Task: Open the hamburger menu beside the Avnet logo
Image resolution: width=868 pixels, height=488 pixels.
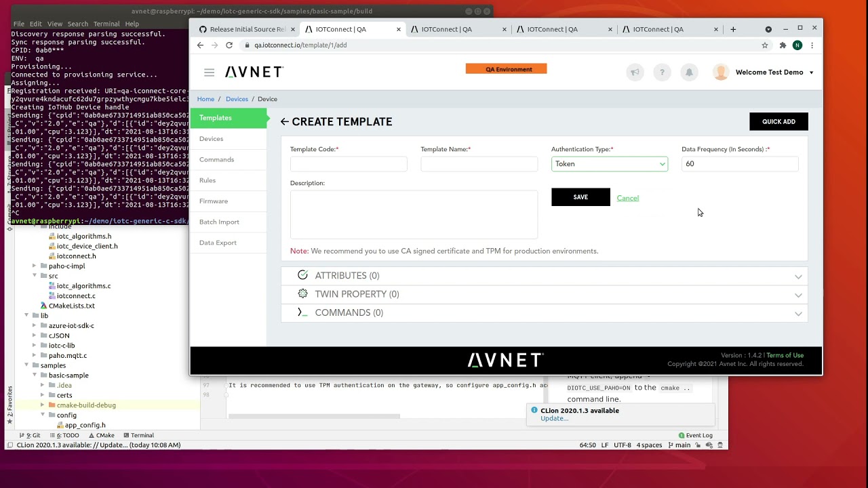Action: [209, 73]
